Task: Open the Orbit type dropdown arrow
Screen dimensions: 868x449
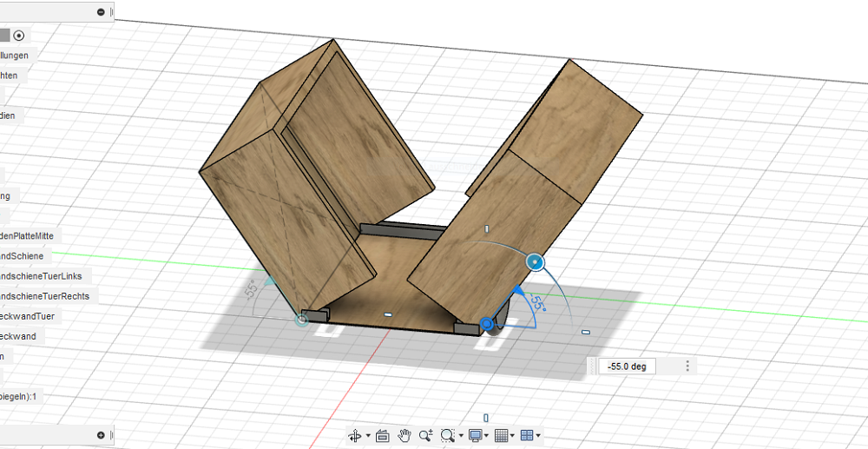Action: [x=368, y=435]
